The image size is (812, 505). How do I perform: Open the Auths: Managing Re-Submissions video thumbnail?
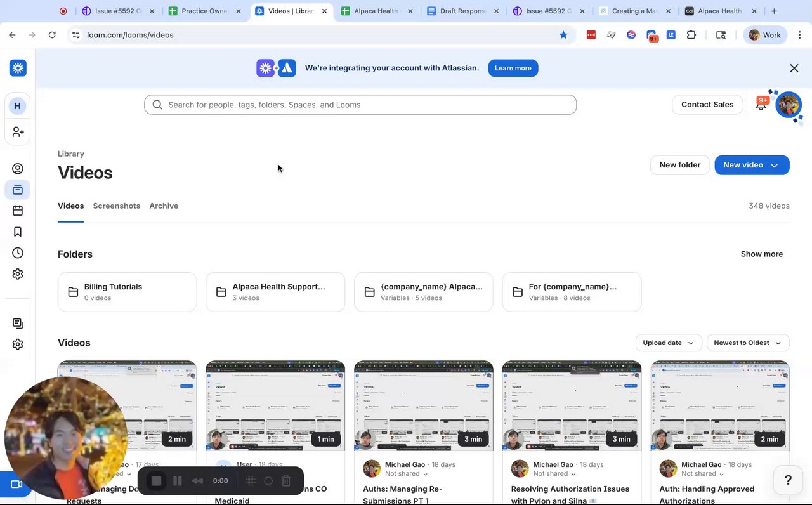point(424,406)
